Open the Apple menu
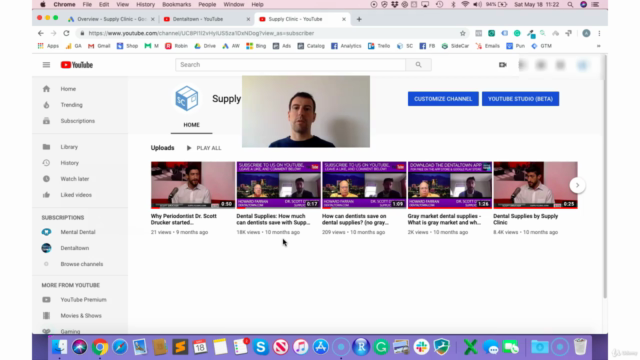The height and width of the screenshot is (360, 640). 43,4
